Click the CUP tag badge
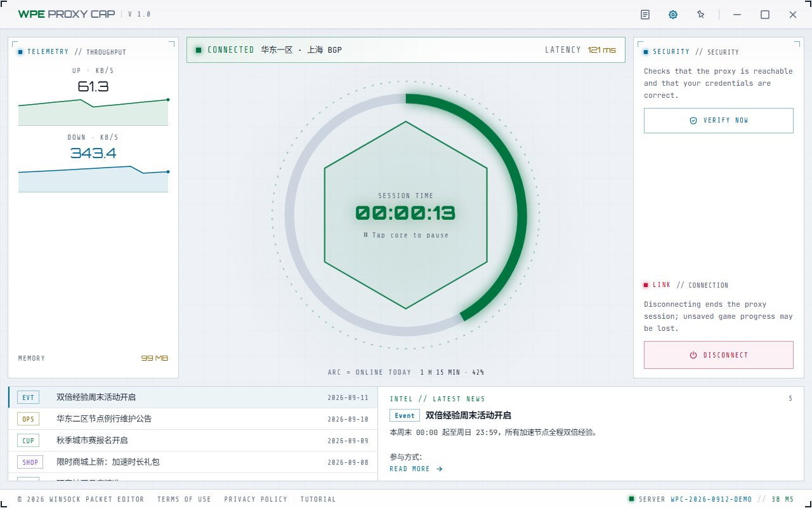Viewport: 812px width, 508px height. pos(28,441)
